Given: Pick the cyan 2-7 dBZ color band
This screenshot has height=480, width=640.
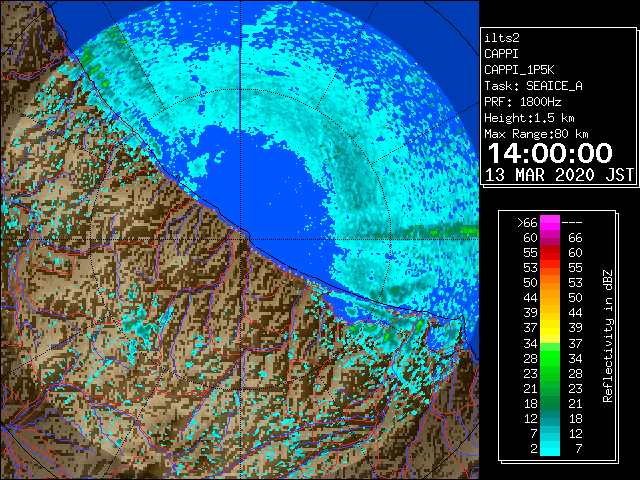Looking at the screenshot, I should click(550, 449).
